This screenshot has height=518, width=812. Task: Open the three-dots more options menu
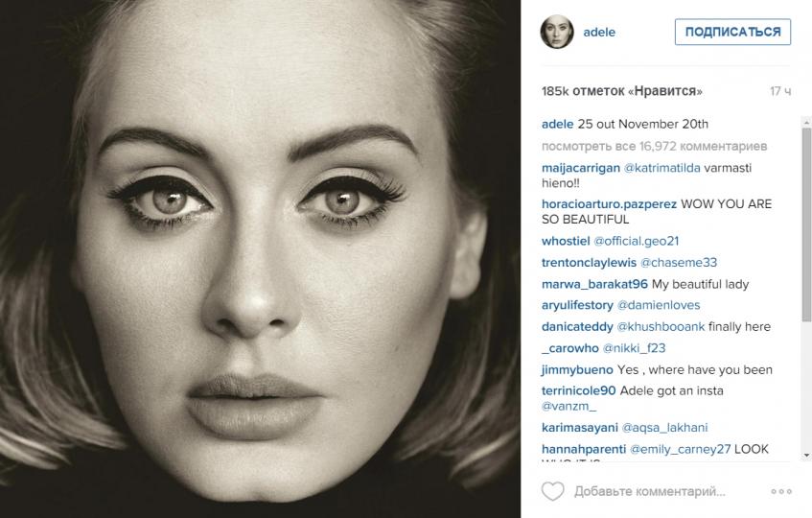[x=781, y=491]
